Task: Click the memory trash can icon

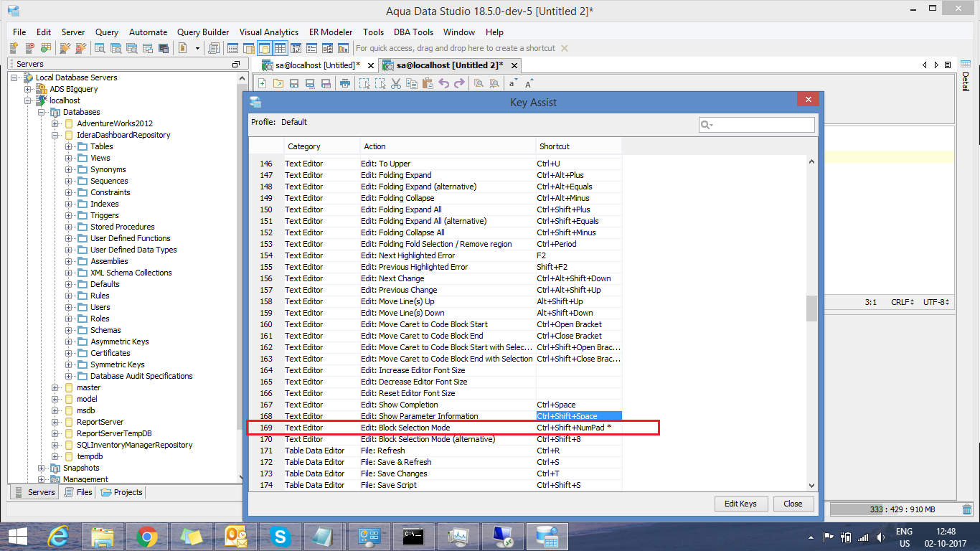Action: 967,509
